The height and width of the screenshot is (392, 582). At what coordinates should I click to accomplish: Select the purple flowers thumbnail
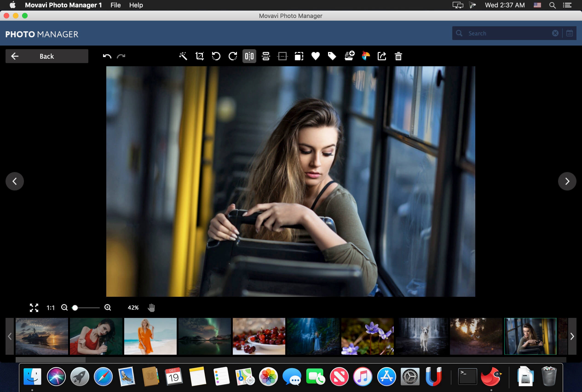pos(368,336)
